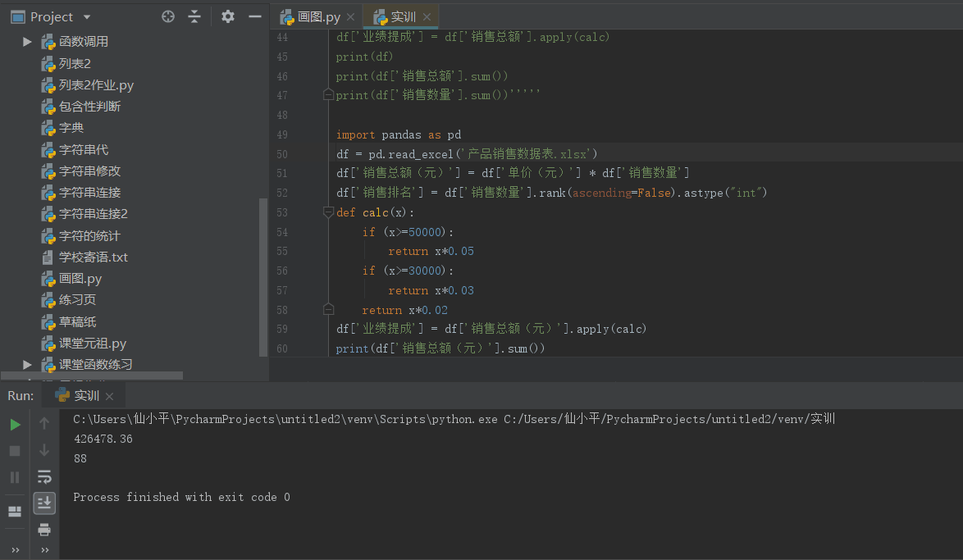Click the 学校寄语.txt text file icon

(x=48, y=257)
